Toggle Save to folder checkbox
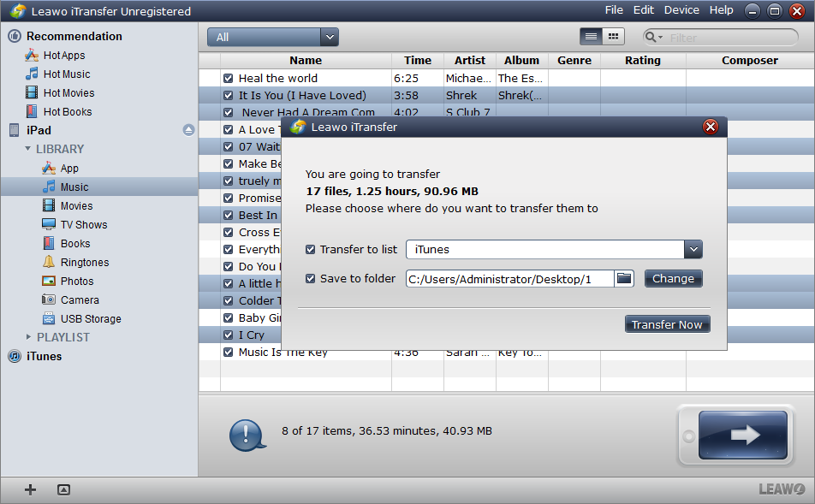The image size is (815, 504). click(310, 278)
